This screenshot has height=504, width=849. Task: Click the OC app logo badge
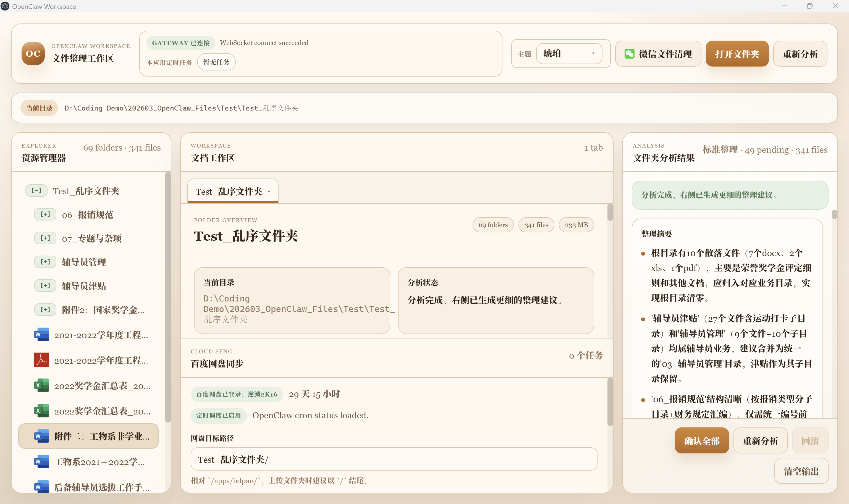click(x=33, y=54)
